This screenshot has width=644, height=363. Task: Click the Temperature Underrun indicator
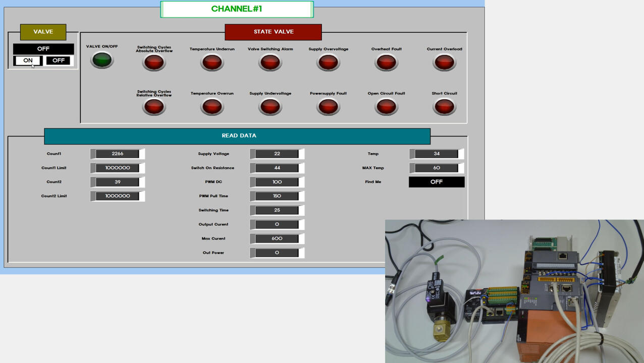(212, 62)
